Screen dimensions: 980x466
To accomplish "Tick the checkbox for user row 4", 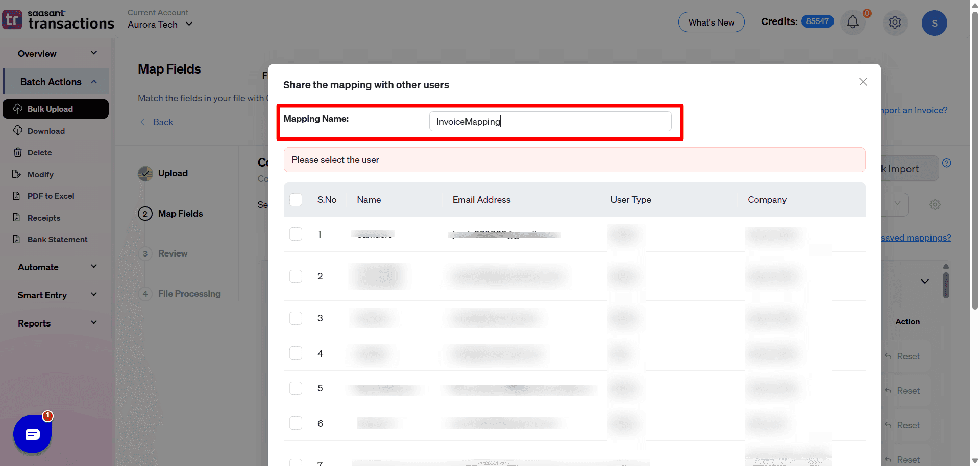I will pyautogui.click(x=296, y=353).
